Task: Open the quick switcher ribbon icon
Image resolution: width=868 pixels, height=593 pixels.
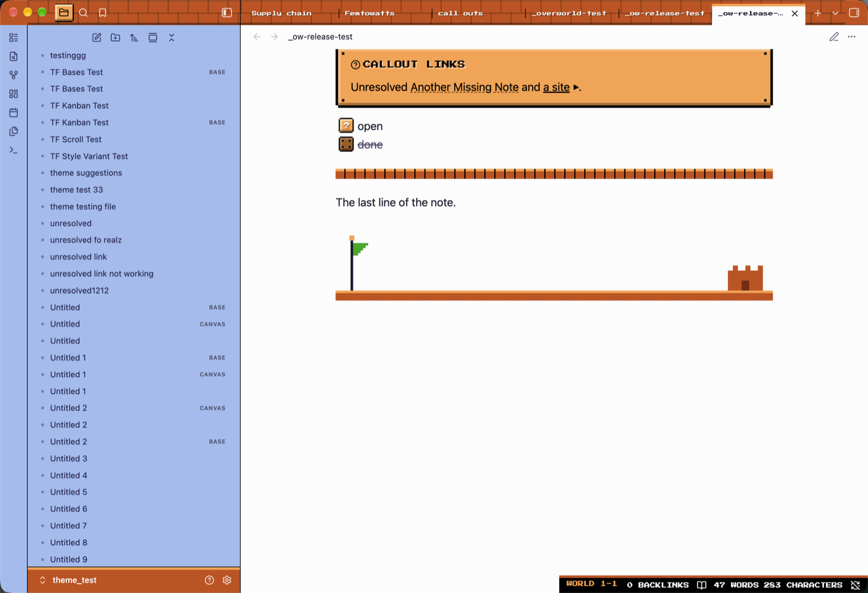Action: click(x=14, y=56)
